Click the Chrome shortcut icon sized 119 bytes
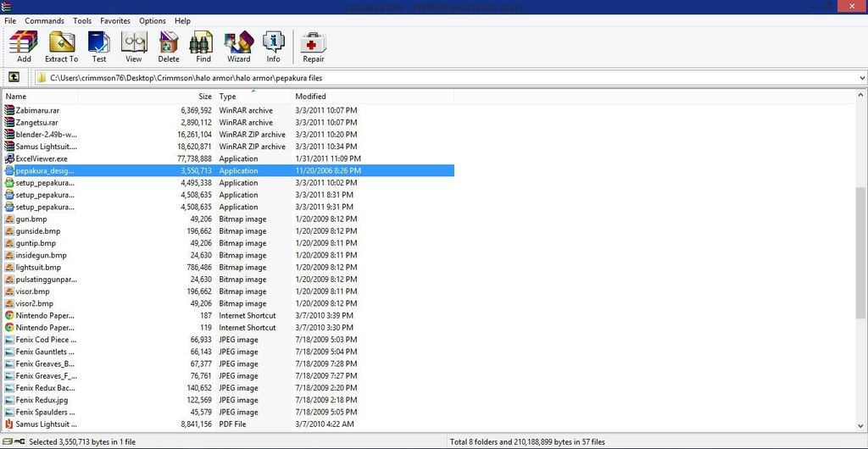 [8, 327]
